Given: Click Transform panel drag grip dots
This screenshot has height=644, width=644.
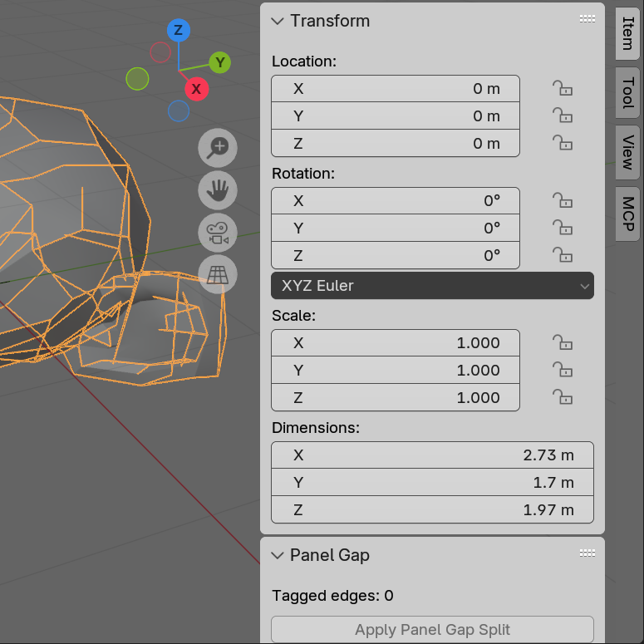Looking at the screenshot, I should (587, 19).
